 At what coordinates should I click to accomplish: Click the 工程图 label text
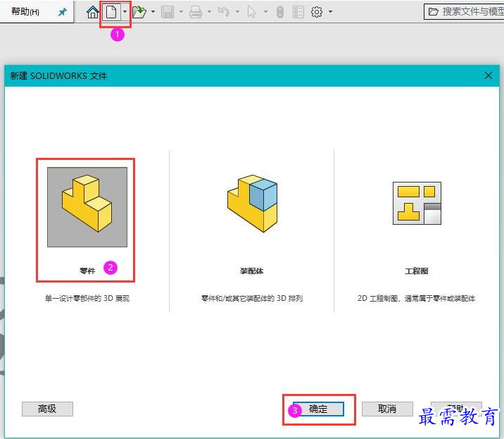[x=417, y=271]
